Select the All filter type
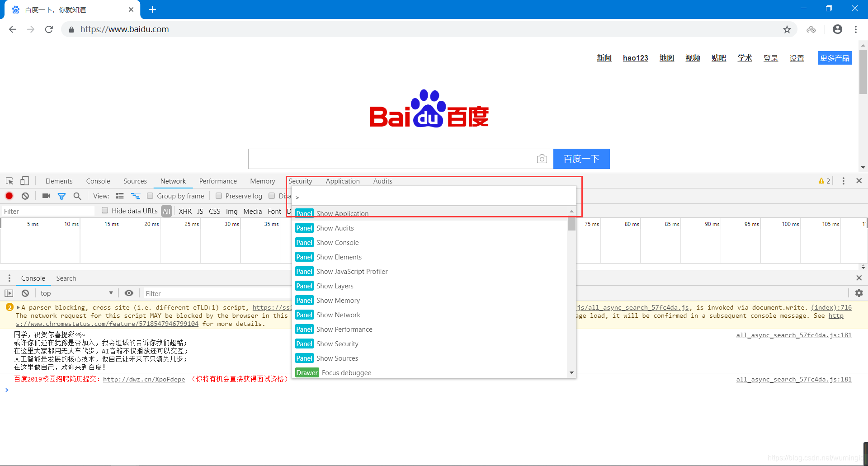 [x=167, y=211]
